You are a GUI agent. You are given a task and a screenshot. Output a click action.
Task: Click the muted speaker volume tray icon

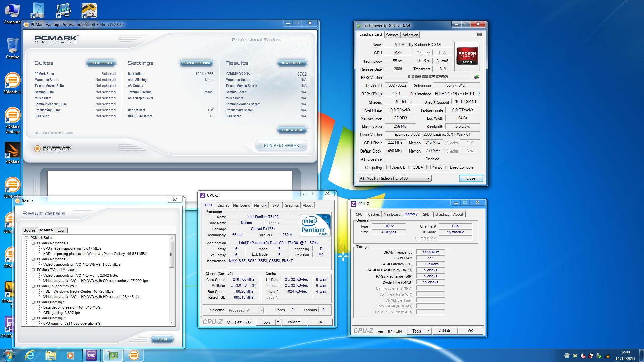pos(583,356)
